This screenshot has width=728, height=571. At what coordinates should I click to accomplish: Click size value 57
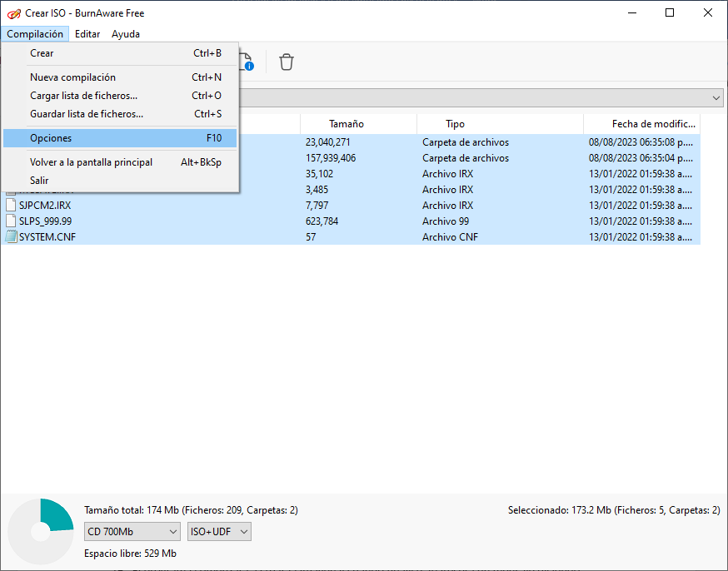311,236
